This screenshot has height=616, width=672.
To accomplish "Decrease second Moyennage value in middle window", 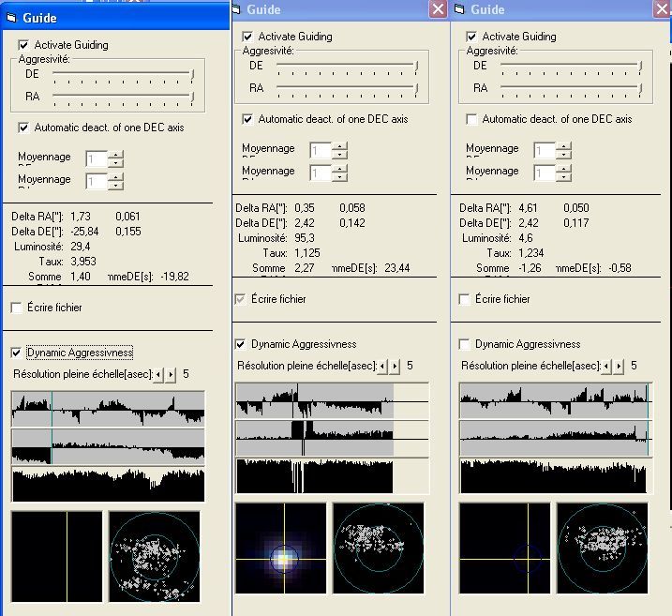I will (x=340, y=177).
